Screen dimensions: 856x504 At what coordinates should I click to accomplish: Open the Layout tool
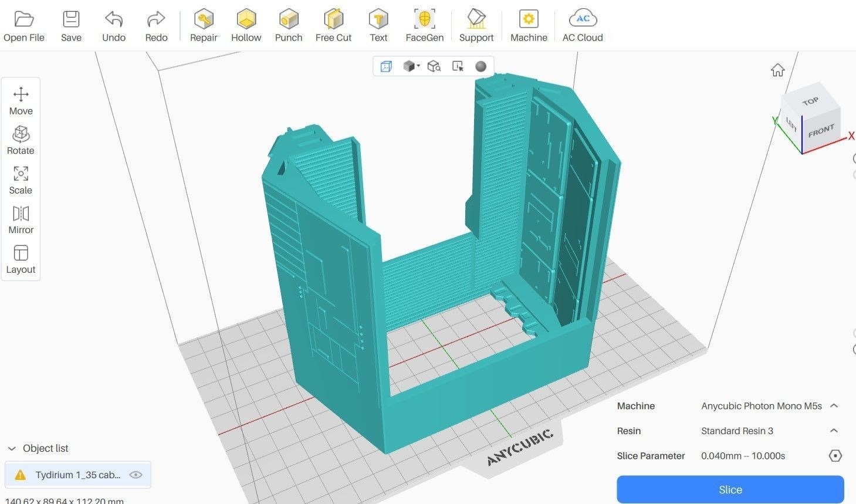click(x=21, y=259)
